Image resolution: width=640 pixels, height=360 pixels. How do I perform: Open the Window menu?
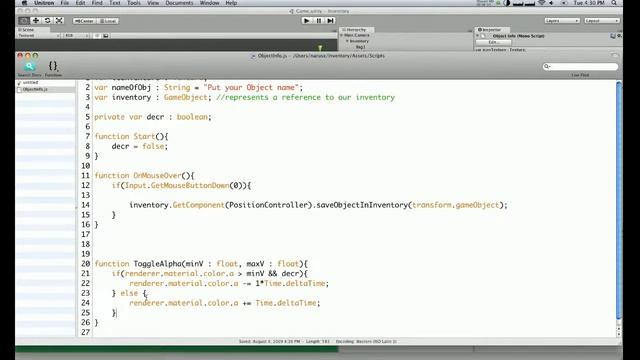tap(209, 3)
